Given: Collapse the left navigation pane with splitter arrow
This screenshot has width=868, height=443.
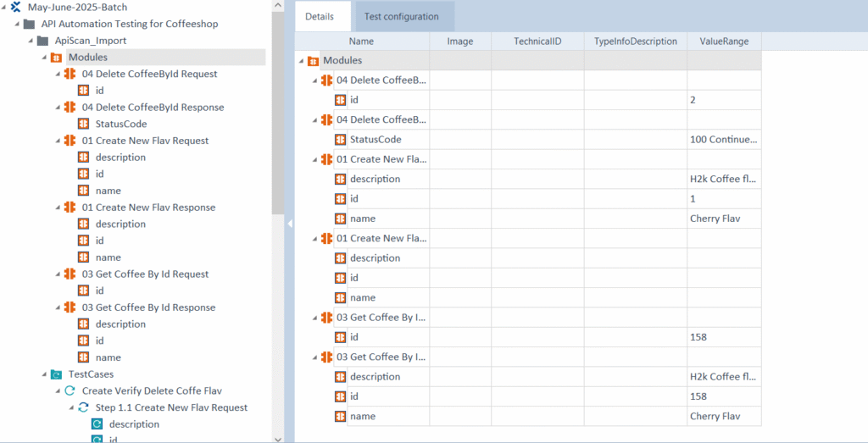Looking at the screenshot, I should coord(290,224).
